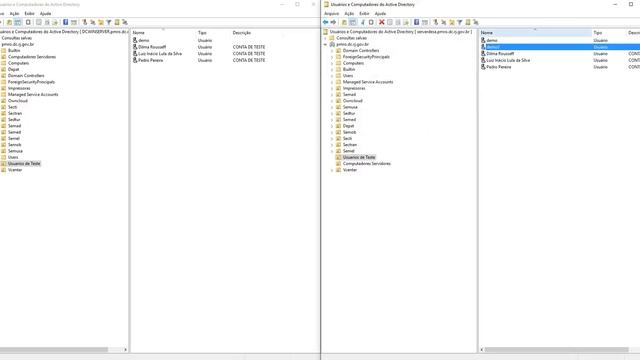Open Ação menu in servendesa window

coord(349,13)
